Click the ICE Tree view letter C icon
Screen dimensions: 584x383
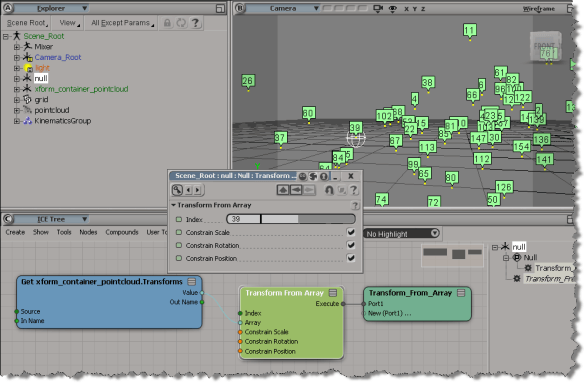tap(7, 219)
